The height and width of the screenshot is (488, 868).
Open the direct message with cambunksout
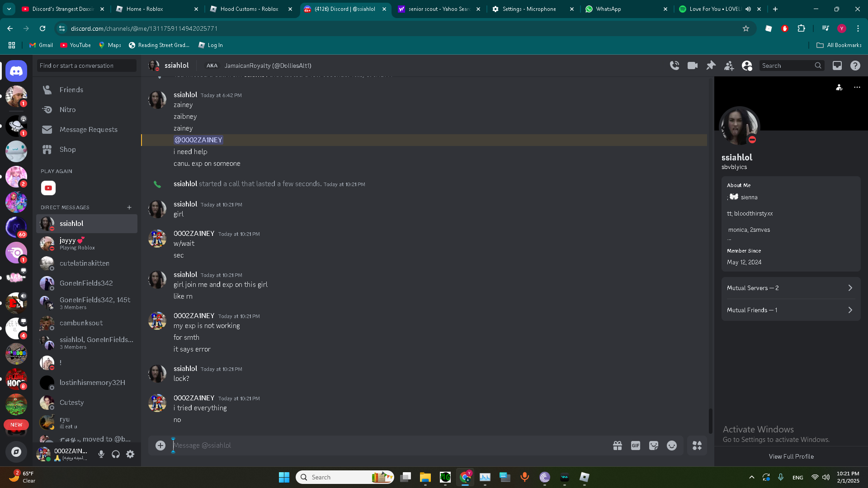[81, 323]
